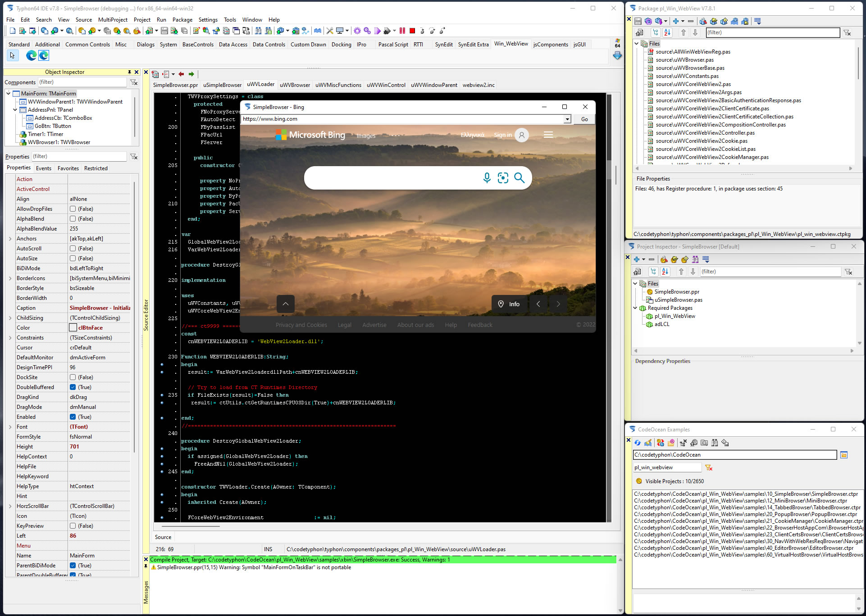
Task: Click Sign in on the Bing page
Action: [503, 135]
